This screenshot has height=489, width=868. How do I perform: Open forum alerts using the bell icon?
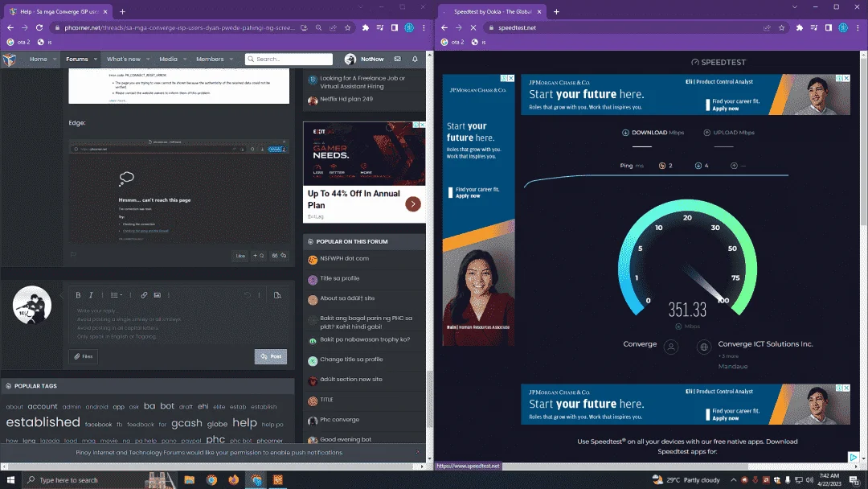pos(415,59)
